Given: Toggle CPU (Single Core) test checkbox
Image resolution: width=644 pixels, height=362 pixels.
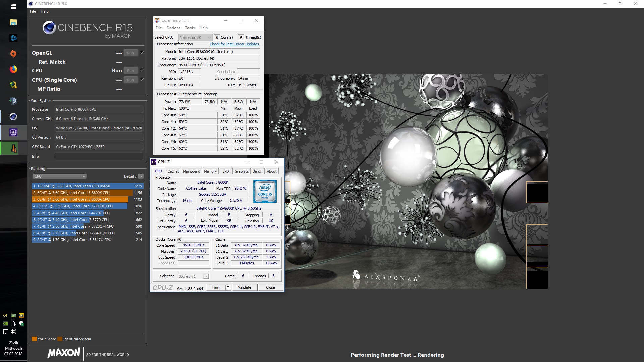Looking at the screenshot, I should tap(142, 80).
